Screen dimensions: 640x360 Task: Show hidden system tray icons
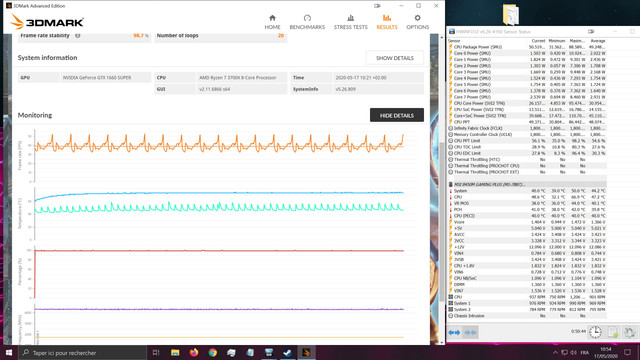pos(555,352)
